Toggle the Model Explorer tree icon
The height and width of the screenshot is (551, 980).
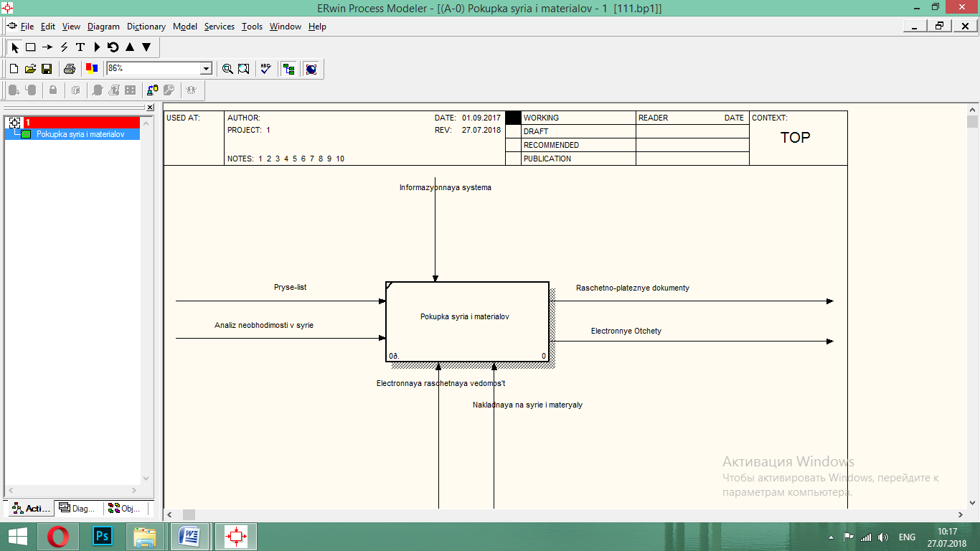point(289,69)
